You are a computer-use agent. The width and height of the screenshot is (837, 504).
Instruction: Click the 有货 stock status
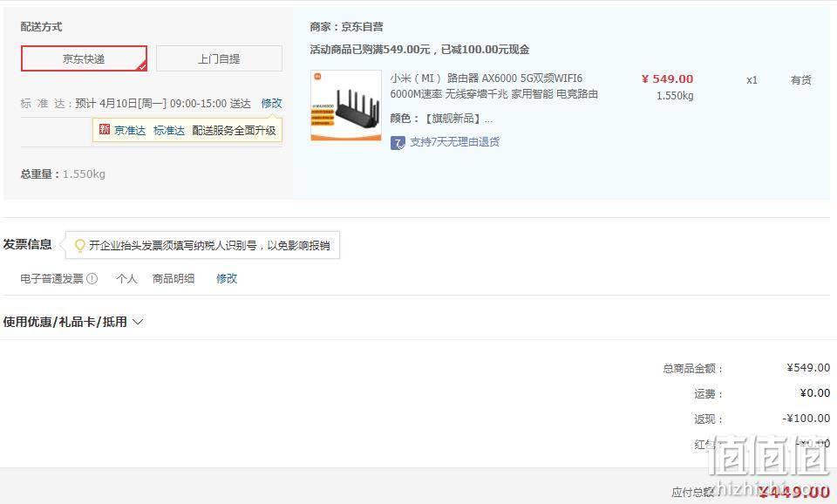click(800, 80)
